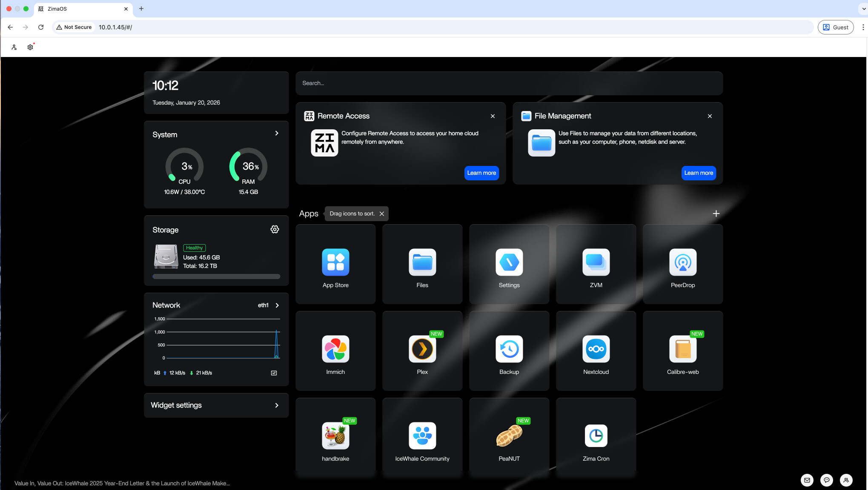868x490 pixels.
Task: Click the Storage settings gear icon
Action: [275, 230]
